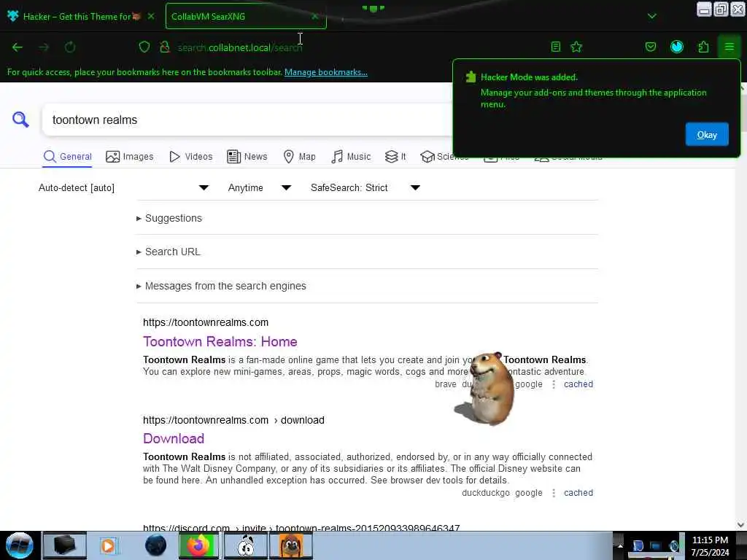The height and width of the screenshot is (560, 747).
Task: Expand the Suggestions section
Action: 169,218
